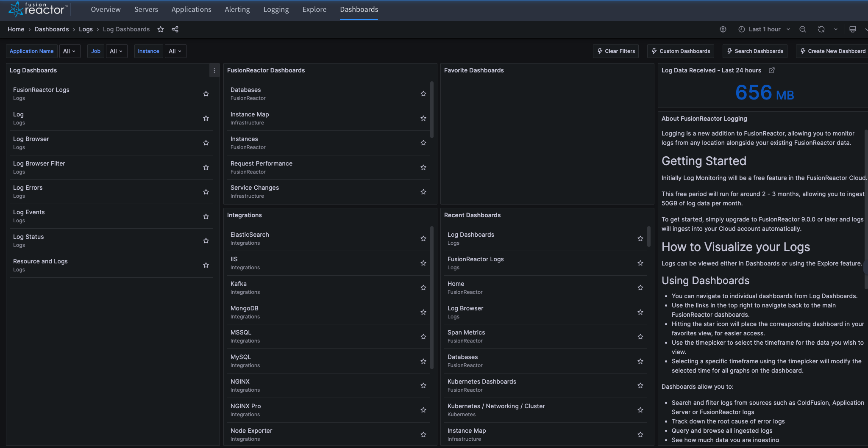868x448 pixels.
Task: Click the 656 MB log data value
Action: coord(764,93)
